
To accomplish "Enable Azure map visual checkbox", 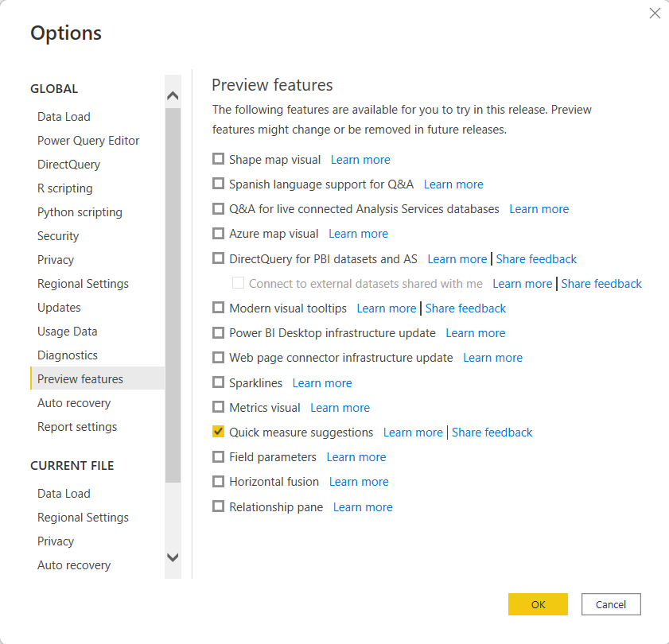I will point(219,233).
